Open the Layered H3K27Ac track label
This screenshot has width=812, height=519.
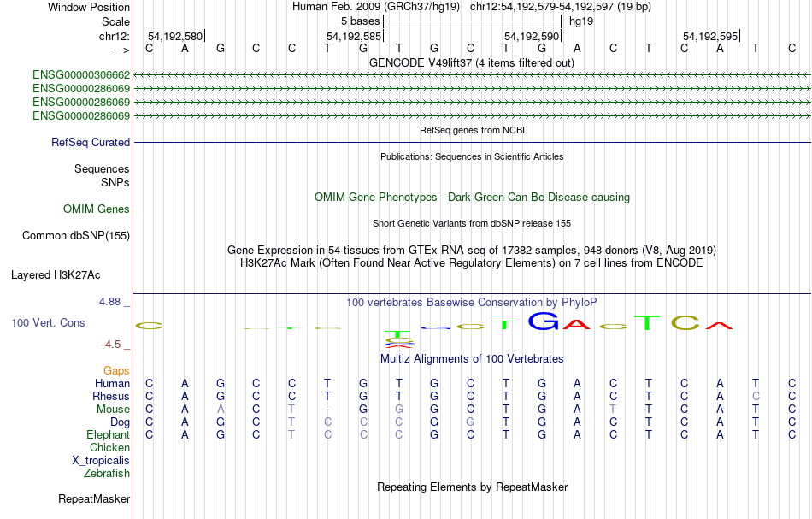[56, 275]
